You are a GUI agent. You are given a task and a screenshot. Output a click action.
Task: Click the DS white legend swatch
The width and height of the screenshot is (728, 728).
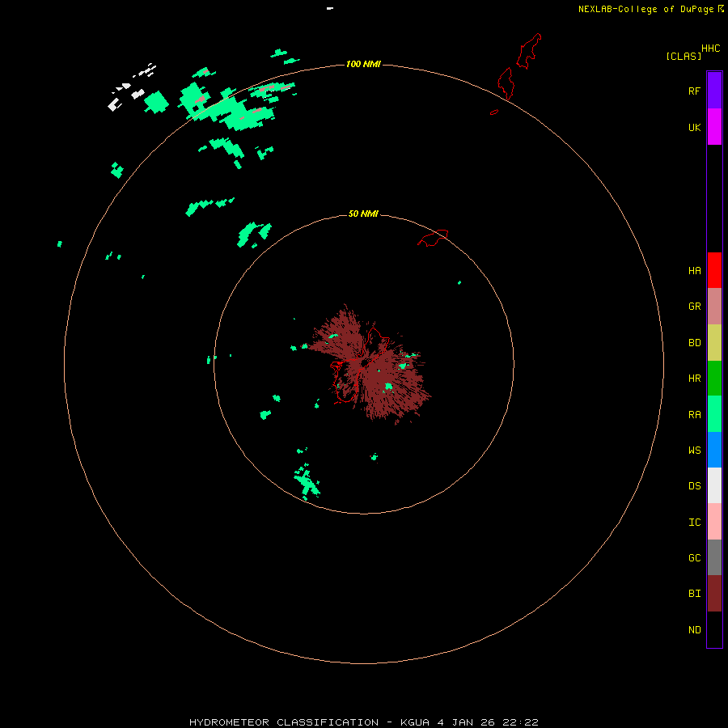click(714, 485)
